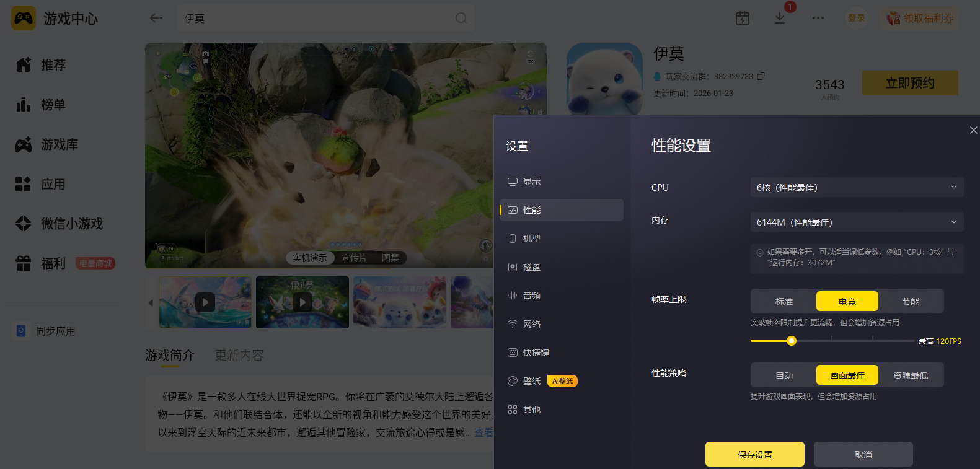Screen dimensions: 980x469
Task: Click the 保存设置 button
Action: [755, 454]
